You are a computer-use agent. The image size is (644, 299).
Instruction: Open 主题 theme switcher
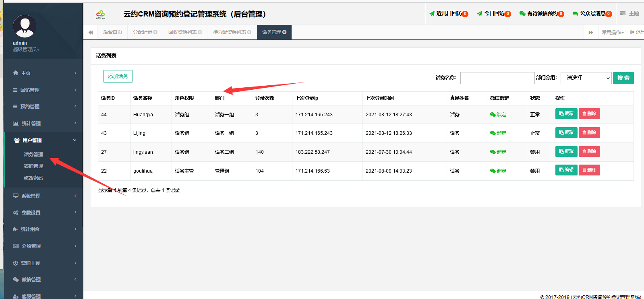[630, 14]
